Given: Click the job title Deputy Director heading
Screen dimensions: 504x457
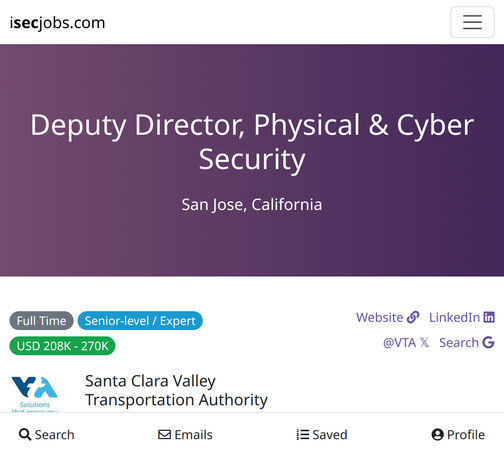Looking at the screenshot, I should tap(252, 142).
